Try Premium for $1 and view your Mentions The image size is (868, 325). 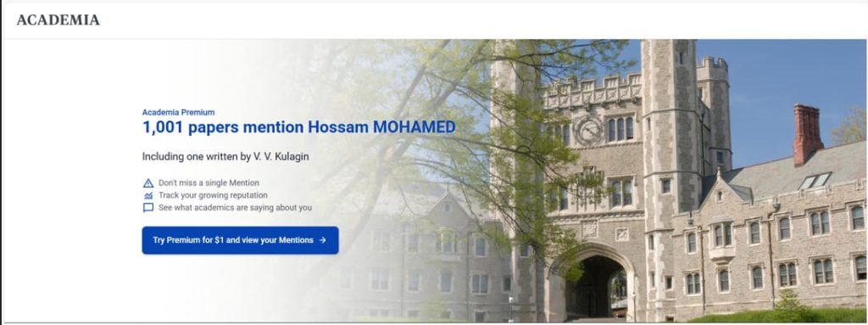click(x=240, y=240)
